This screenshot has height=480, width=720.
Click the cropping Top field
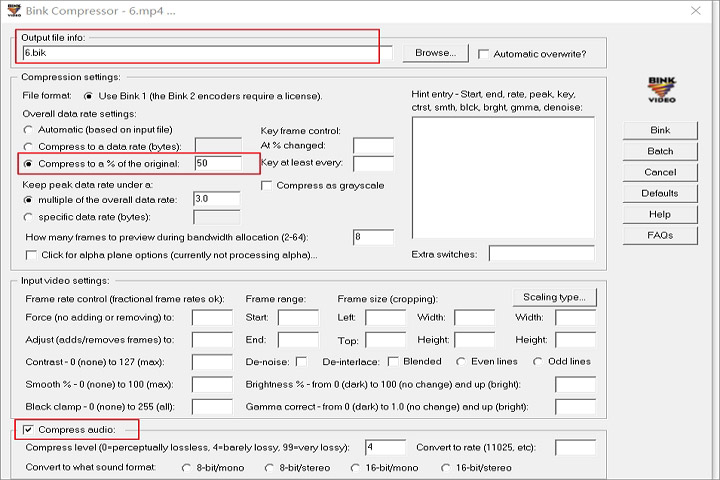click(x=386, y=340)
